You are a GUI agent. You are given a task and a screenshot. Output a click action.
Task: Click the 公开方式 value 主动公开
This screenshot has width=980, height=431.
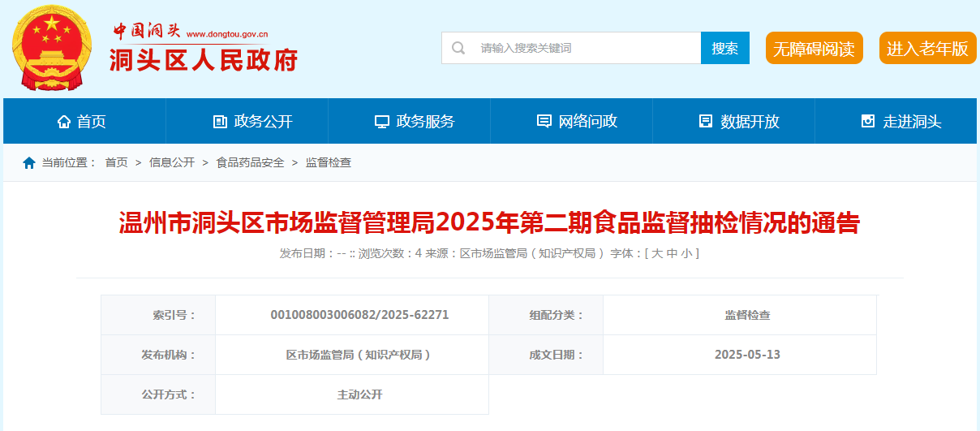tap(359, 394)
